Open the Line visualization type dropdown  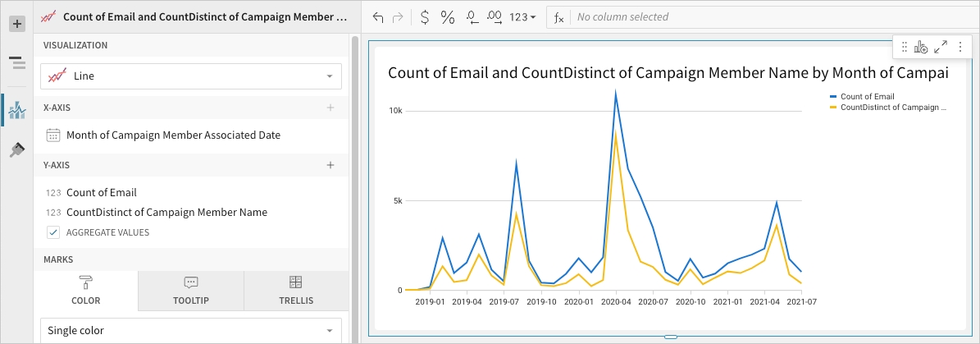(x=191, y=76)
